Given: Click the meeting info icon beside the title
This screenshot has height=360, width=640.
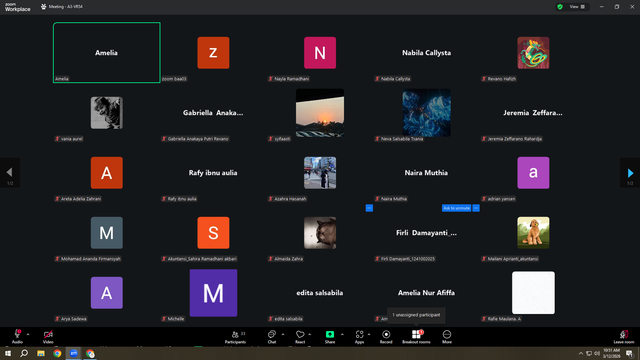Looking at the screenshot, I should [43, 7].
